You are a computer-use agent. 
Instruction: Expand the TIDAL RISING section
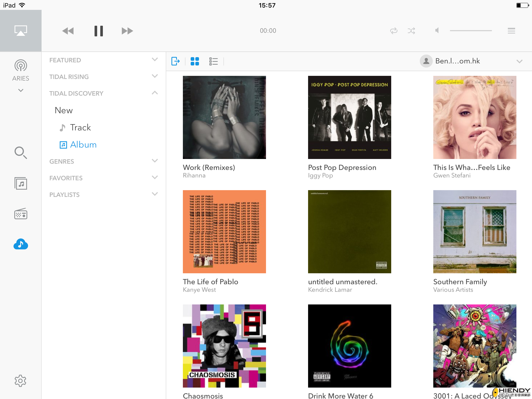155,76
